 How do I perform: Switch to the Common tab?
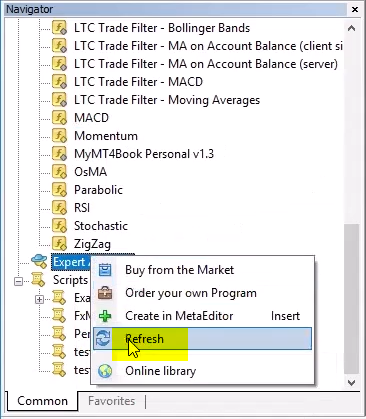coord(42,401)
